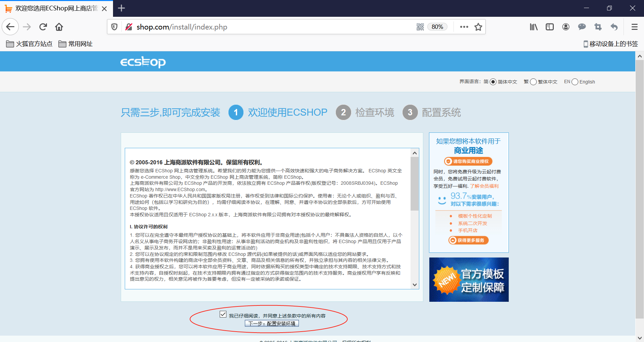
Task: Open the tracking protection shield icon
Action: 114,27
